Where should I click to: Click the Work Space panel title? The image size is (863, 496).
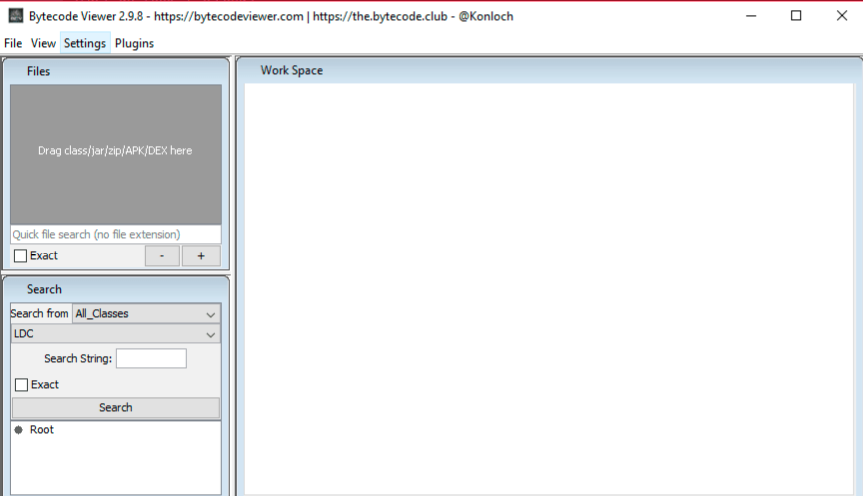tap(292, 70)
